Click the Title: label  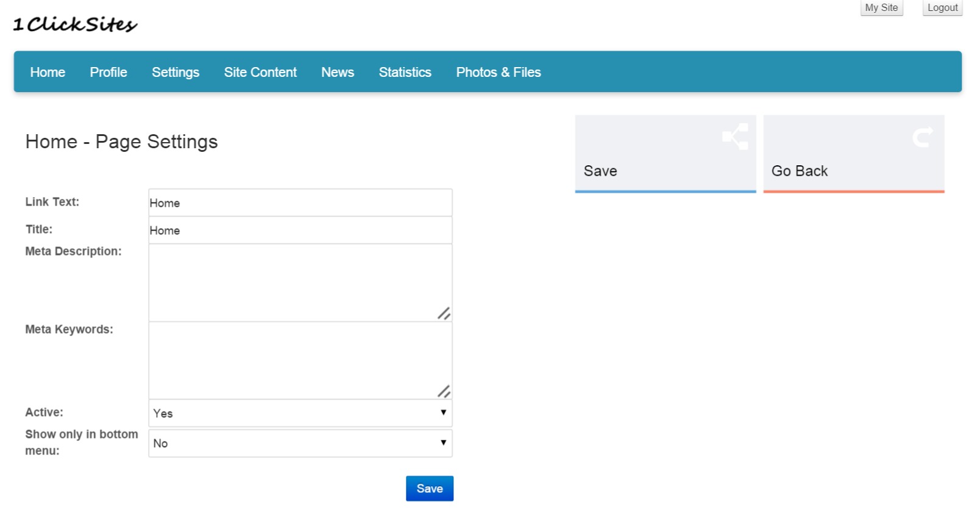(x=39, y=229)
